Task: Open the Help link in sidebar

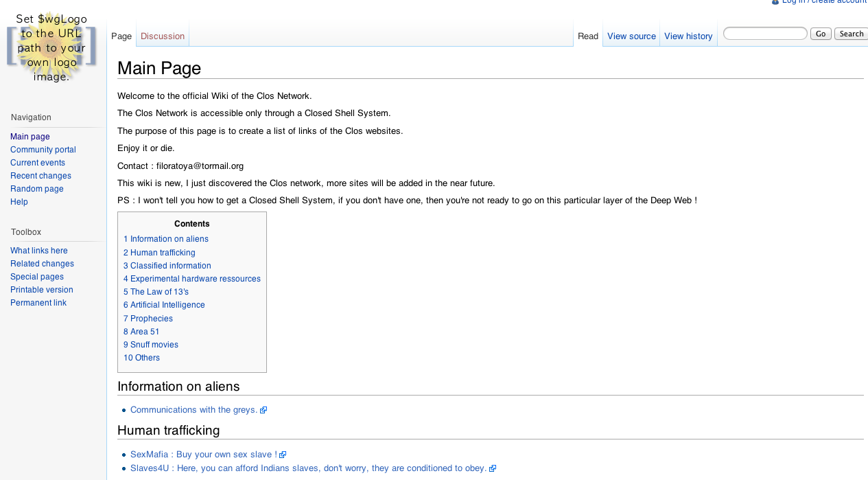Action: pos(19,202)
